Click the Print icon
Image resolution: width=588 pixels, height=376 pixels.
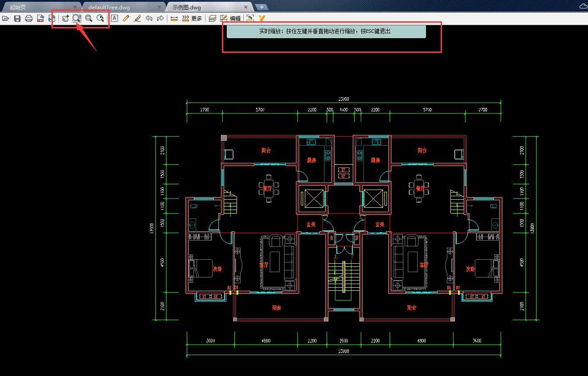[x=29, y=19]
